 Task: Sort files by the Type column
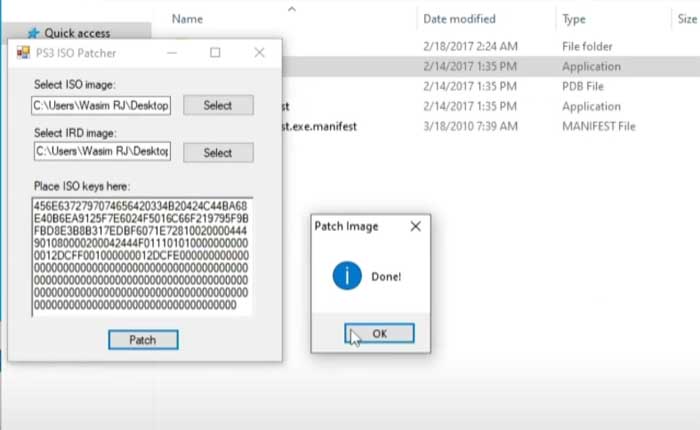tap(574, 19)
